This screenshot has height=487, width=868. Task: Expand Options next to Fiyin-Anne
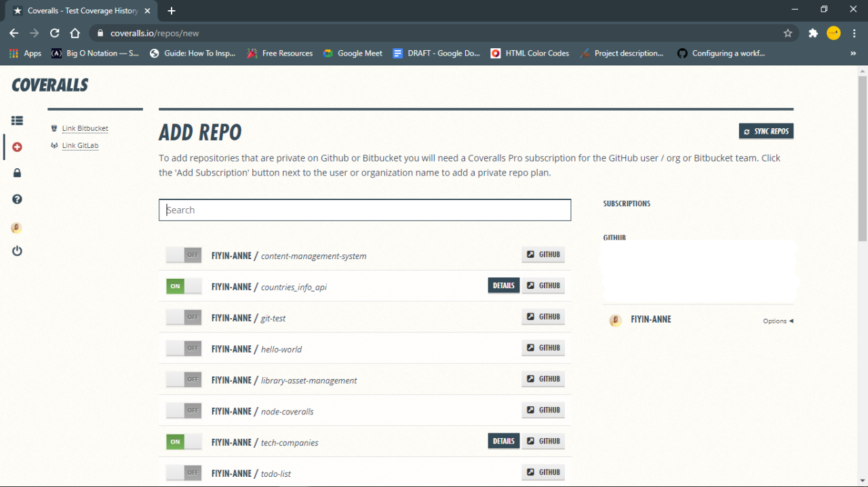(x=777, y=320)
